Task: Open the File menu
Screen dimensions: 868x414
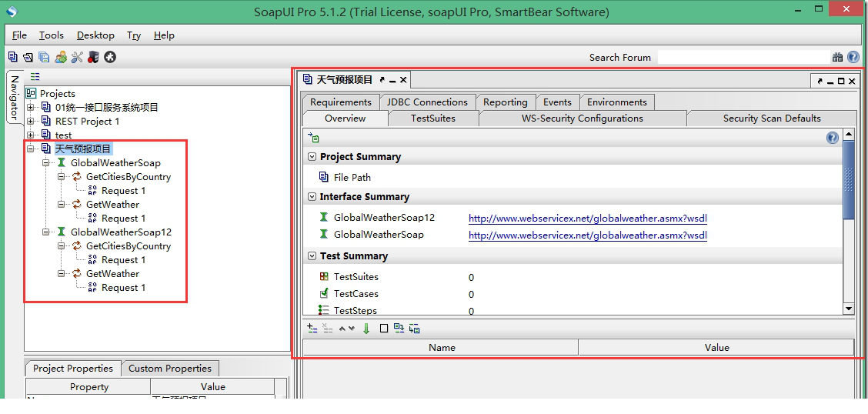Action: 19,35
